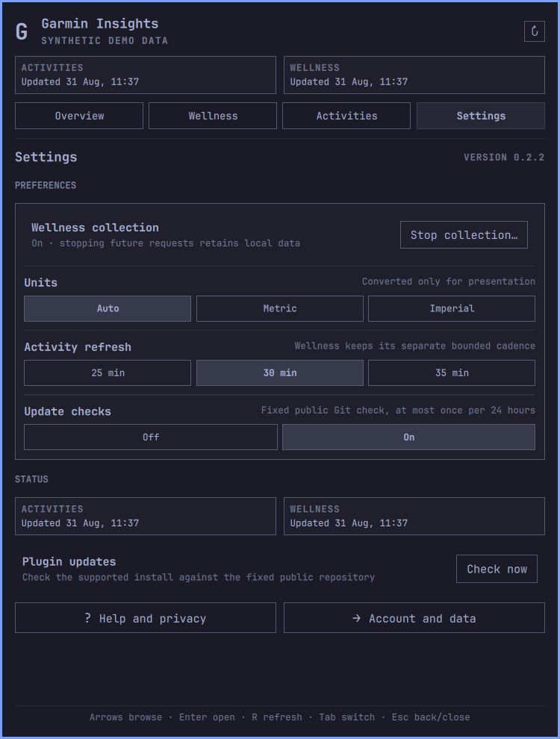Click Stop collection… button

pyautogui.click(x=464, y=234)
